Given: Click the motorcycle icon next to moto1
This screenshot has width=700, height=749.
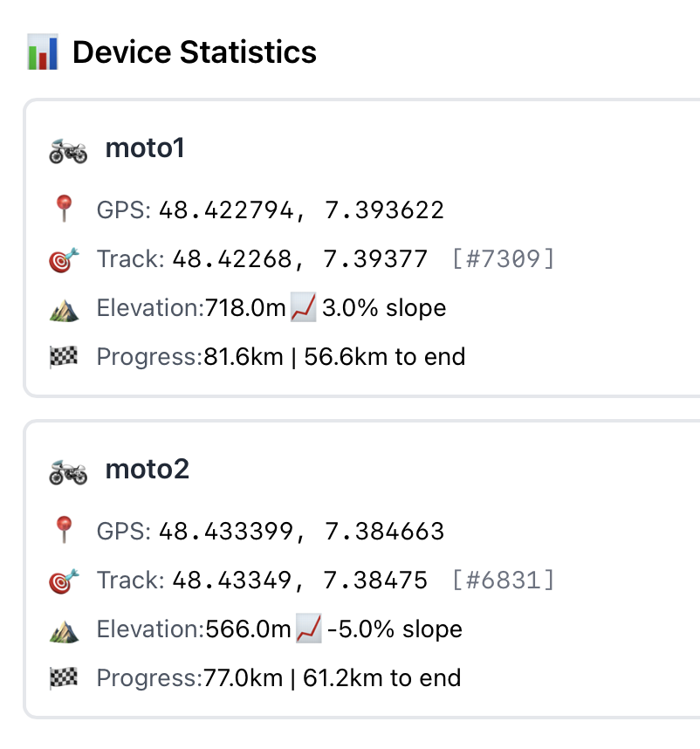Looking at the screenshot, I should pos(68,151).
